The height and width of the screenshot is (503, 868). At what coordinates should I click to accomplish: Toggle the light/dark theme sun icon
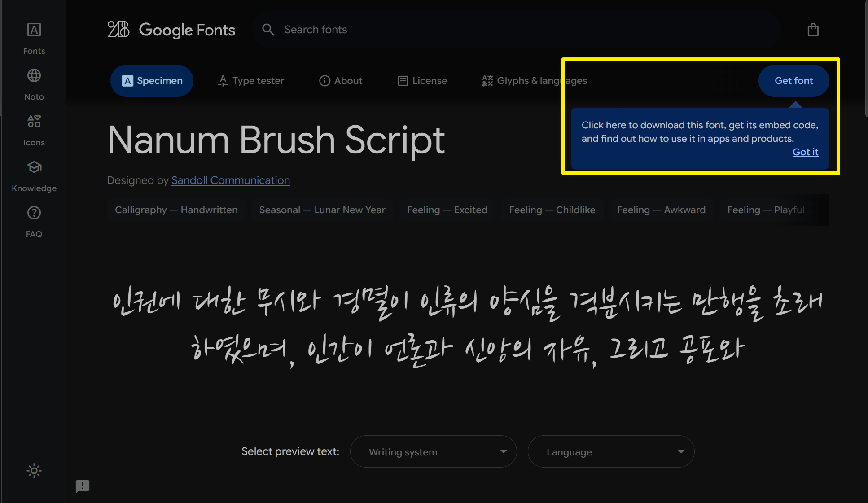[34, 471]
